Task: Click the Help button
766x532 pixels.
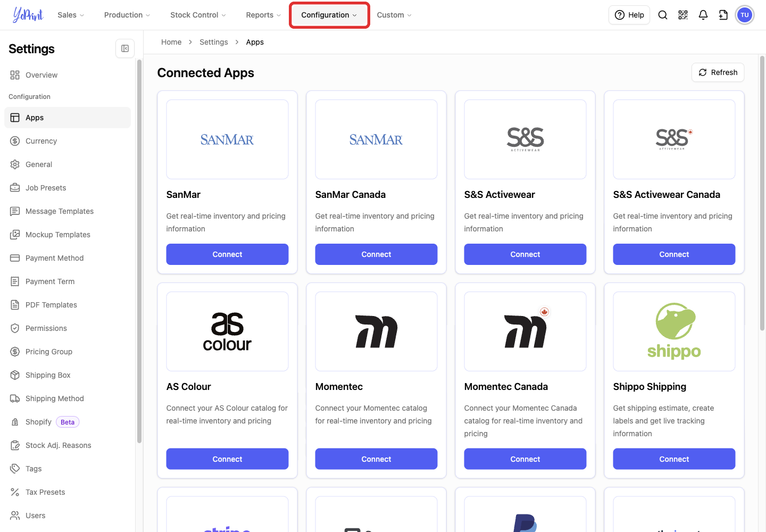Action: (x=629, y=15)
